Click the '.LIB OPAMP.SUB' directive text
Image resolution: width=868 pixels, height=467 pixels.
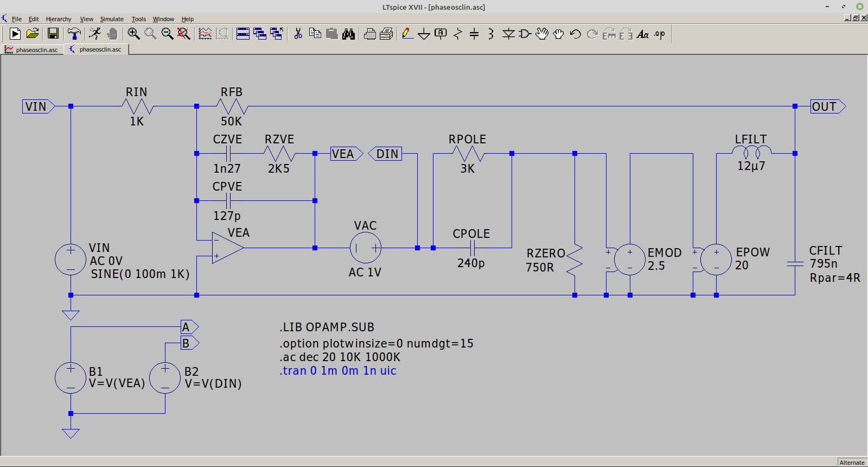327,327
